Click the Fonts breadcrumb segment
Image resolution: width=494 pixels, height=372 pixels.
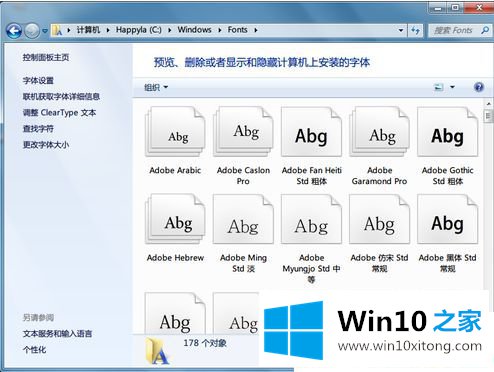[237, 30]
